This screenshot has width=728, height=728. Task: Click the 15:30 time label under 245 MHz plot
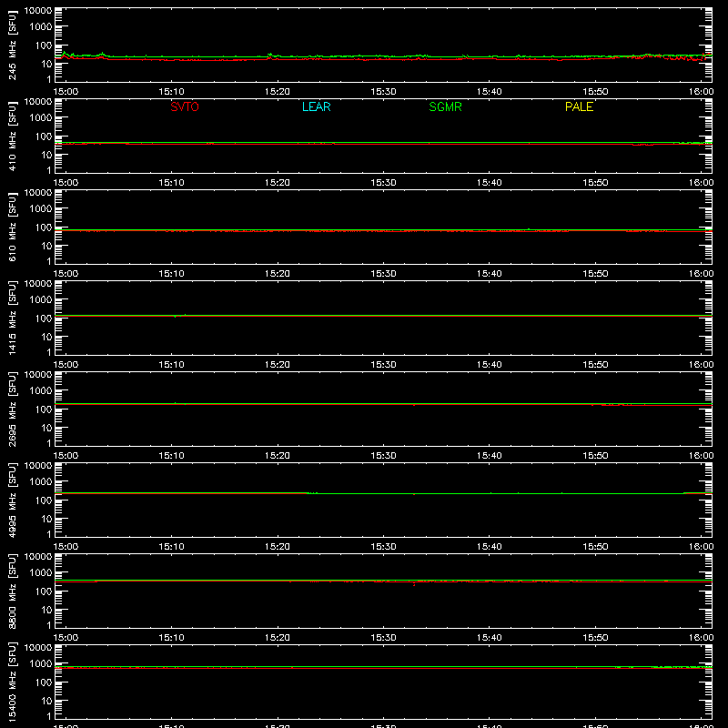(x=383, y=92)
